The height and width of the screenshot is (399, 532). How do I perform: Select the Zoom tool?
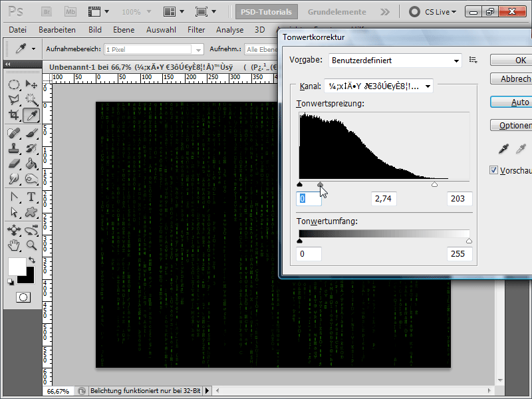click(x=31, y=245)
